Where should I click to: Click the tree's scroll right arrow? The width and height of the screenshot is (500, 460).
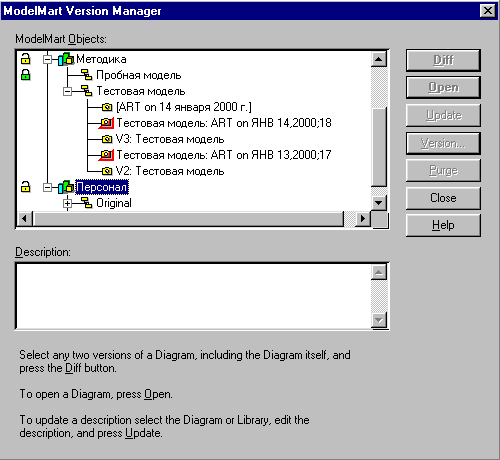(363, 219)
